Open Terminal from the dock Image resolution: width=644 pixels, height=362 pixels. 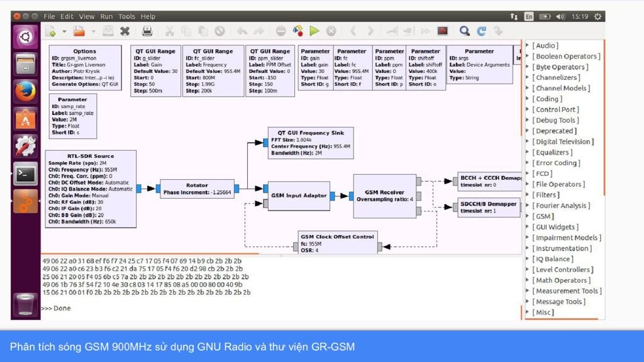click(x=25, y=174)
